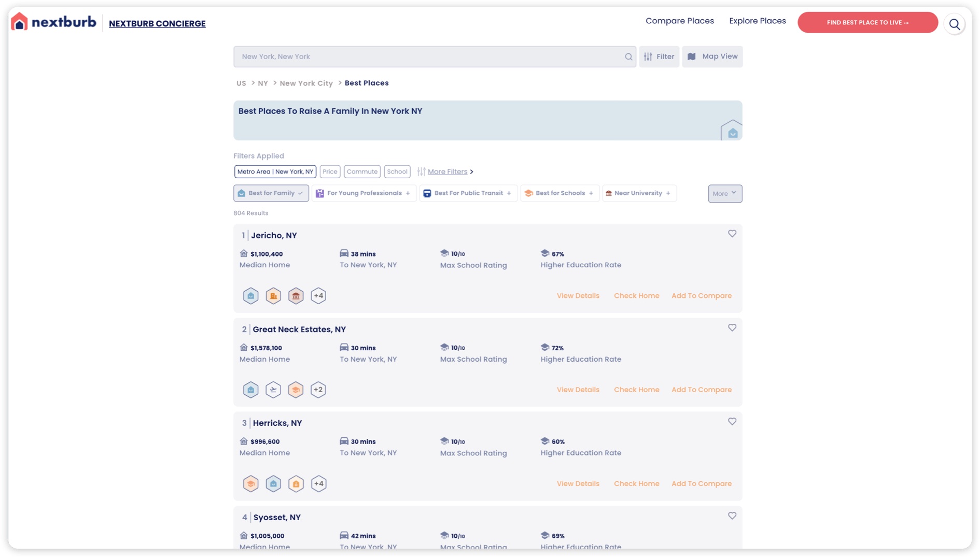Open the Jericho, NY listing title
Screen dimensions: 980x558
(274, 236)
